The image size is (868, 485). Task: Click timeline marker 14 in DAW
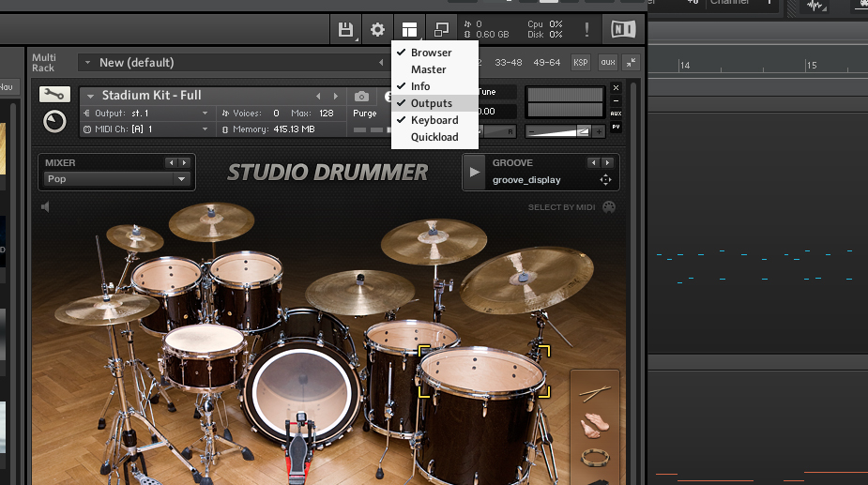coord(685,66)
